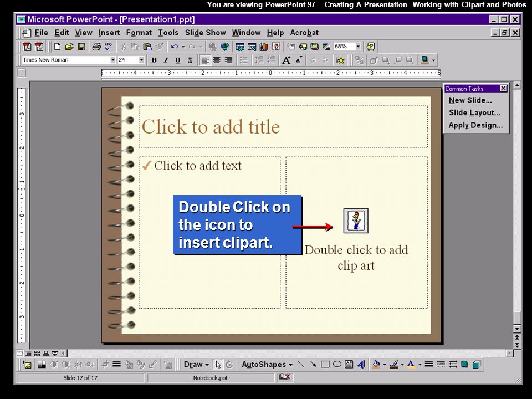The height and width of the screenshot is (399, 532).
Task: Run the spelling check (ABC checkmark)
Action: 109,47
